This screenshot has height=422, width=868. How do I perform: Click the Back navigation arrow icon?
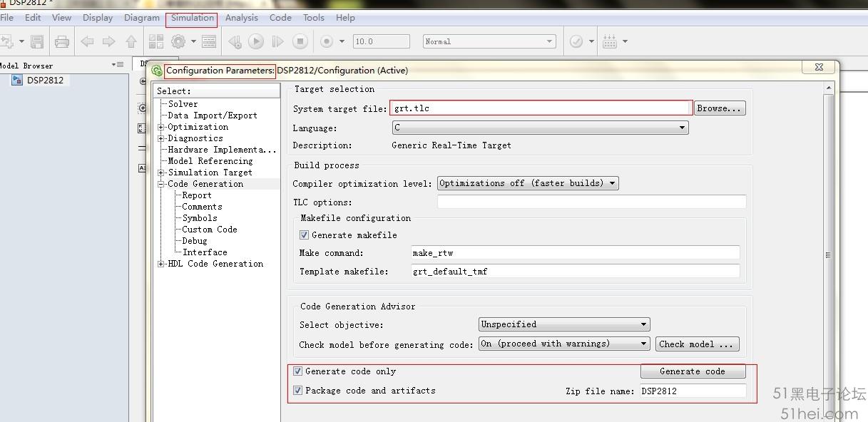[x=87, y=42]
